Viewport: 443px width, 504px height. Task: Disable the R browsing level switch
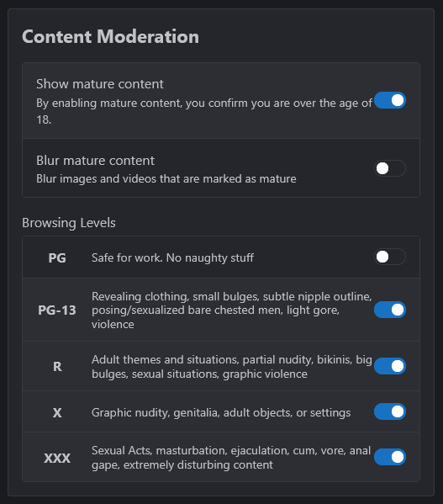390,366
